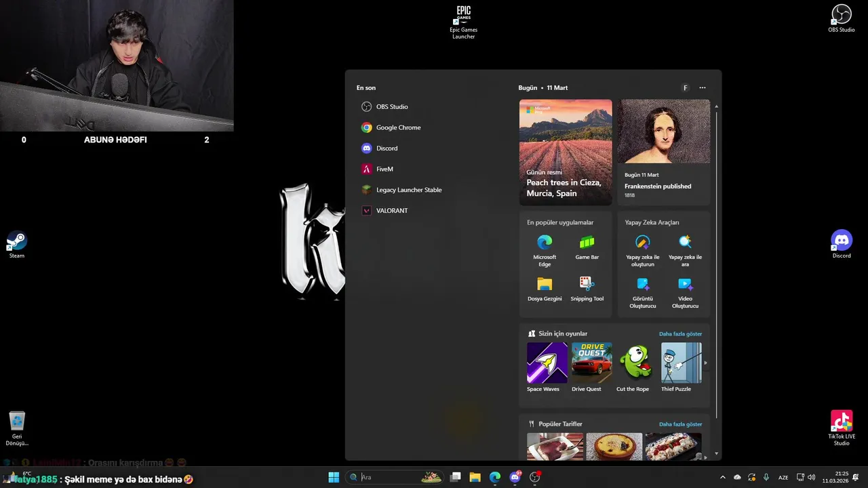Image resolution: width=868 pixels, height=488 pixels.
Task: Click Yapay zeka ile oluşturun icon
Action: (643, 250)
